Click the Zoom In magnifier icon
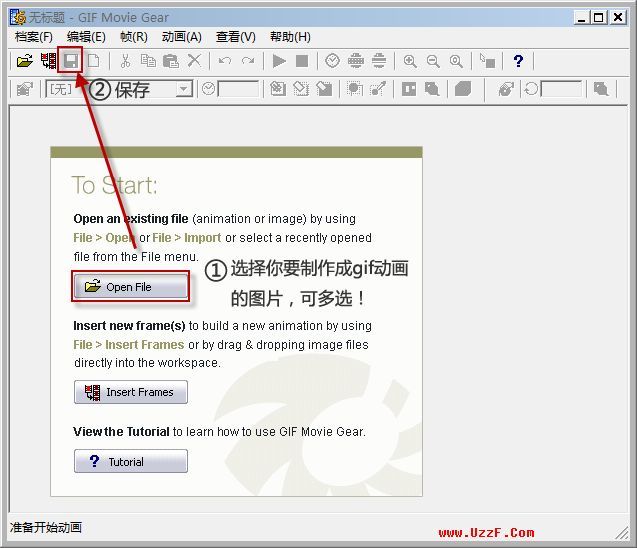The width and height of the screenshot is (637, 548). [x=410, y=61]
